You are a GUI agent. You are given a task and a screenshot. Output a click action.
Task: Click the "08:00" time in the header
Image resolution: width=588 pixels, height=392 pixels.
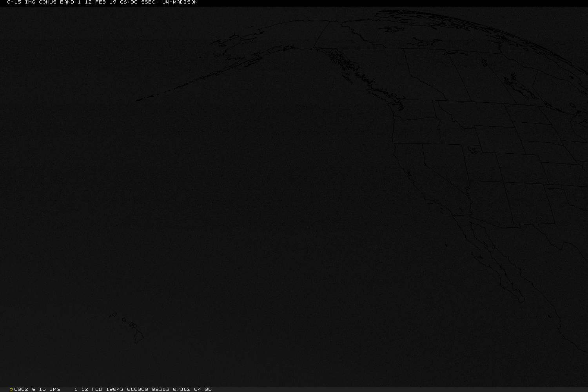click(x=129, y=2)
